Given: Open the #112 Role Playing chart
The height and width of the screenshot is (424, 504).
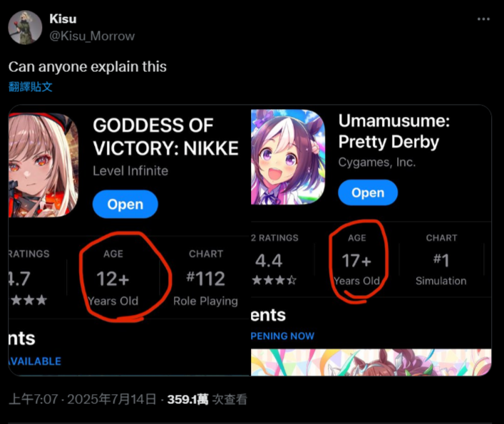Looking at the screenshot, I should click(x=206, y=278).
